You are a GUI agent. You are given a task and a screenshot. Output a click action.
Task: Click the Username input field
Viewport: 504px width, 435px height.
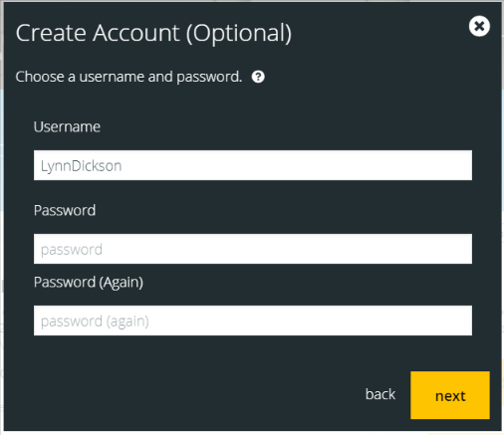253,165
